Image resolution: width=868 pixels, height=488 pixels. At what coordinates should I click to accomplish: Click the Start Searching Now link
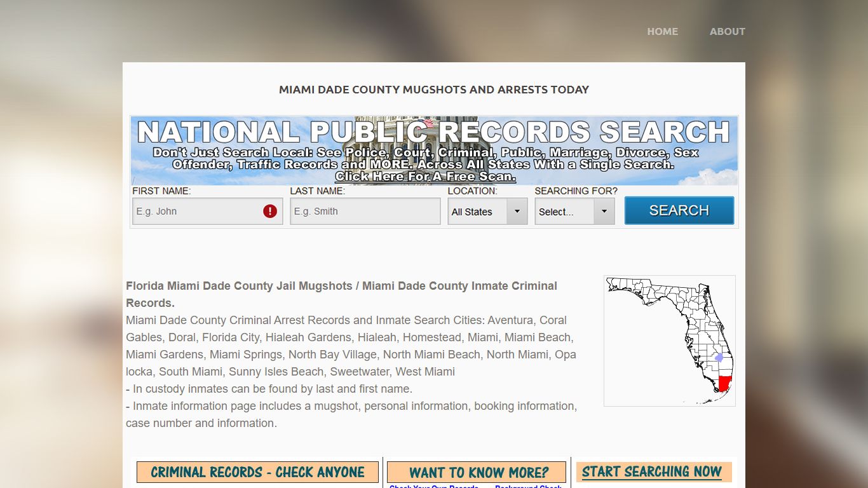[x=652, y=471]
